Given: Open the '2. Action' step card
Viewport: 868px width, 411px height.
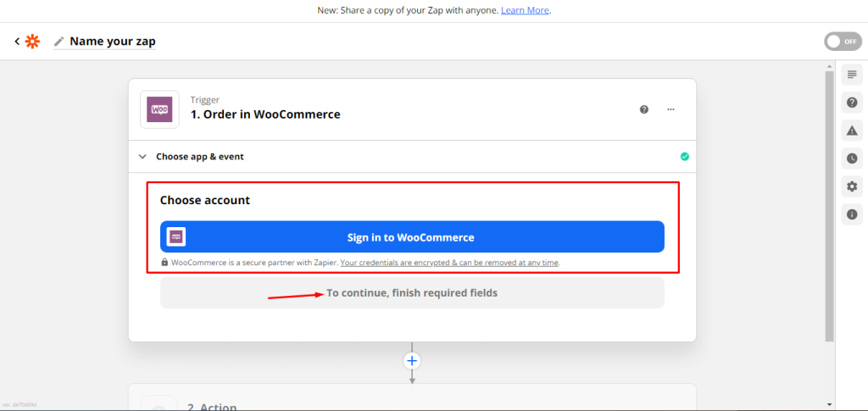Looking at the screenshot, I should [x=412, y=397].
